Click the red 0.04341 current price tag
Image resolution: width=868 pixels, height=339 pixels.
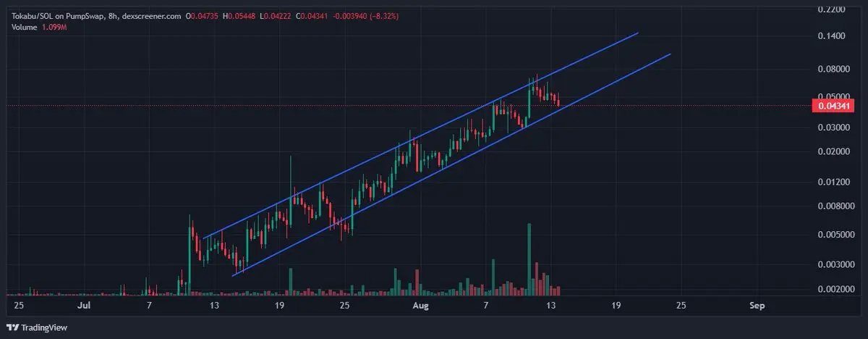click(x=834, y=106)
